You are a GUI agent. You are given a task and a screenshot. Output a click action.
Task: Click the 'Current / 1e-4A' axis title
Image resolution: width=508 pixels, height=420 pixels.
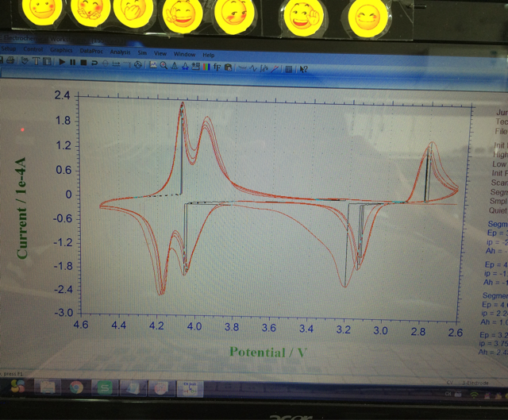click(21, 208)
